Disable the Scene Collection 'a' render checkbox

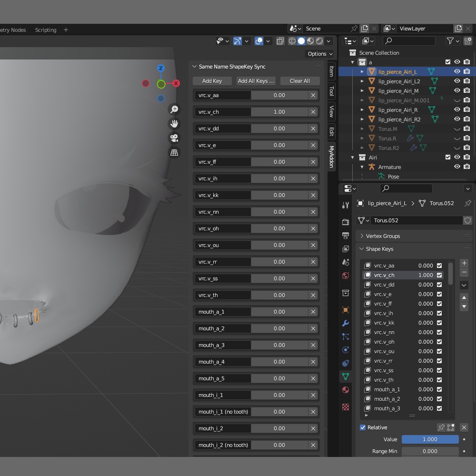467,62
